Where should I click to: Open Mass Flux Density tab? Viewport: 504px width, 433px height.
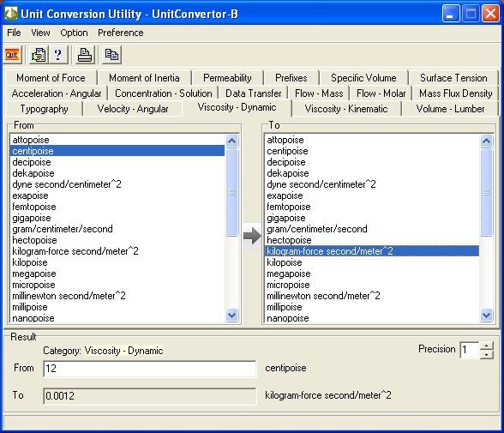pos(455,93)
